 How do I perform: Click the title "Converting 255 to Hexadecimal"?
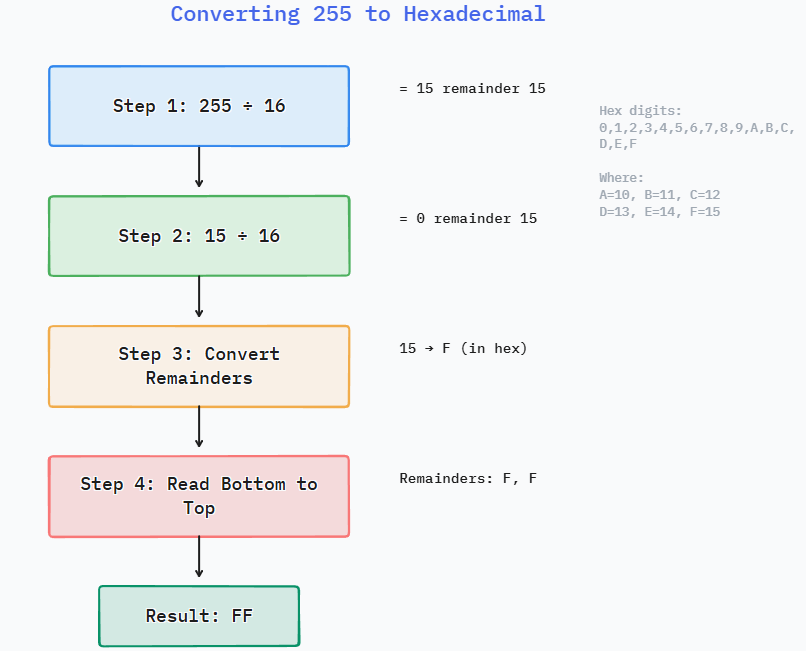(357, 14)
